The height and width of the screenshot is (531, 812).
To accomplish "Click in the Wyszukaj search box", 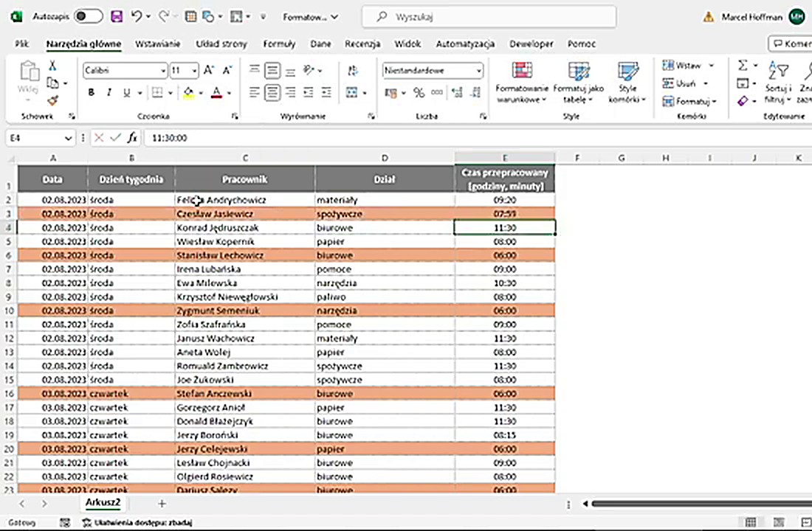I will (489, 16).
